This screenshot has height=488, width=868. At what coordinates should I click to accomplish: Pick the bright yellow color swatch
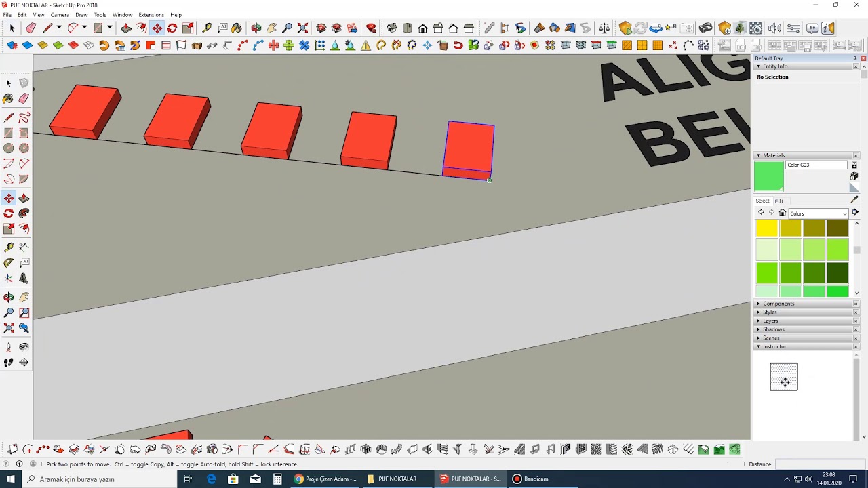click(x=766, y=228)
